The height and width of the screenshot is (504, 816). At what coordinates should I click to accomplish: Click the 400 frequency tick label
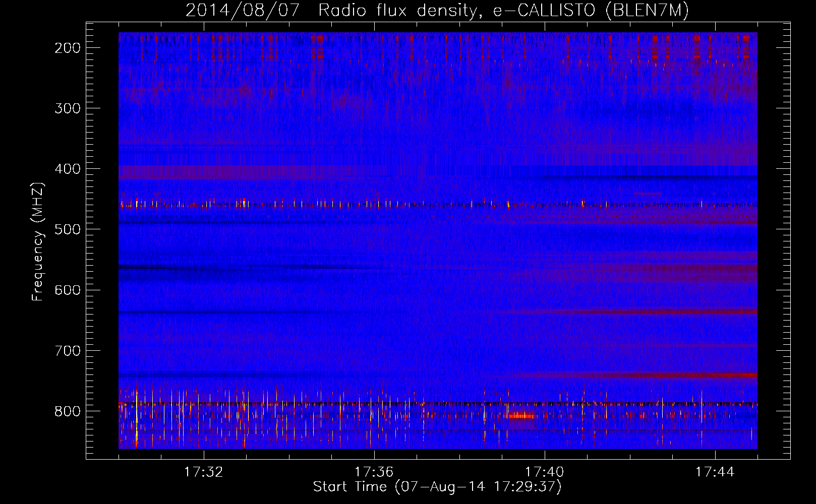pyautogui.click(x=67, y=169)
